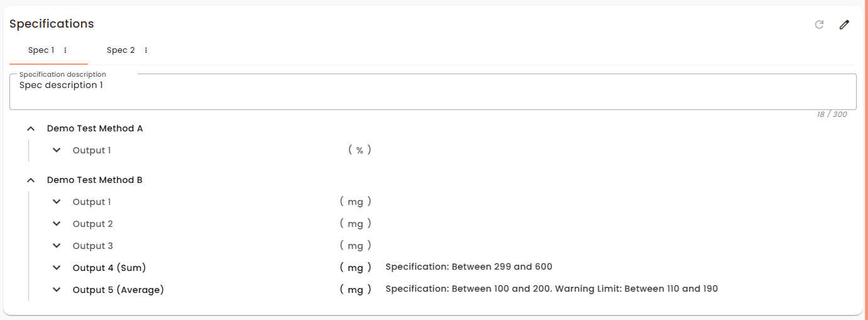Expand Output 1 under Demo Test Method B
Image resolution: width=868 pixels, height=320 pixels.
(x=57, y=202)
